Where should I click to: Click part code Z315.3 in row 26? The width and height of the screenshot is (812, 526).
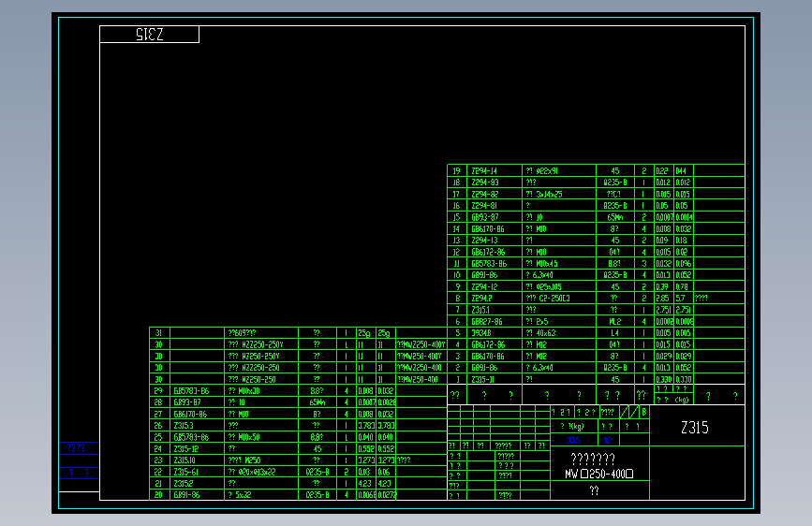pos(184,426)
